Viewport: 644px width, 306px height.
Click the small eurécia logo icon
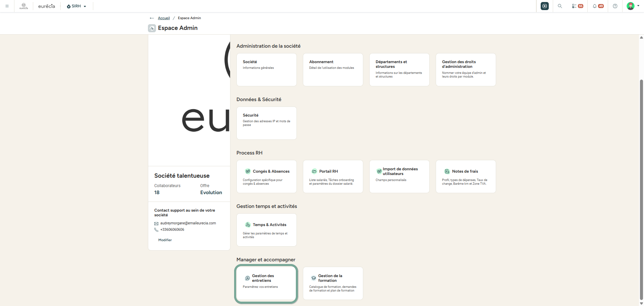(x=23, y=6)
